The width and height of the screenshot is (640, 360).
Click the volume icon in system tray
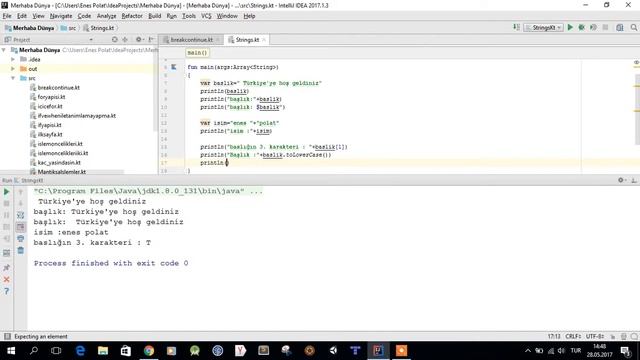[x=562, y=351]
